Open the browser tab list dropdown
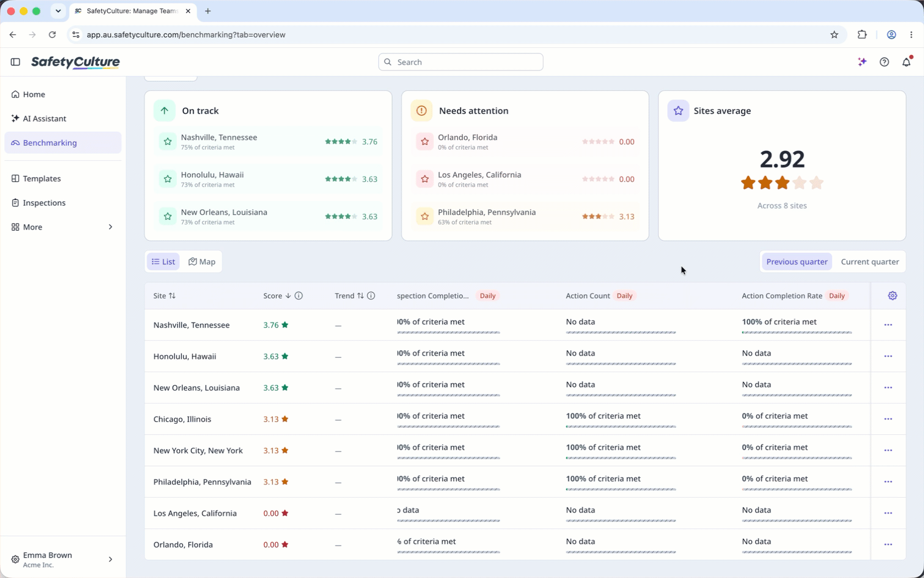Viewport: 924px width, 578px height. 58,11
